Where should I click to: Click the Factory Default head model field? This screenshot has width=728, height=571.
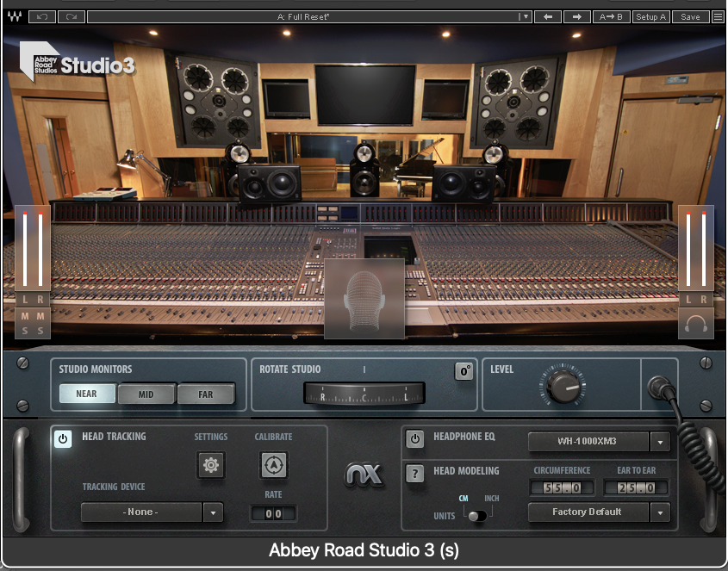point(588,512)
